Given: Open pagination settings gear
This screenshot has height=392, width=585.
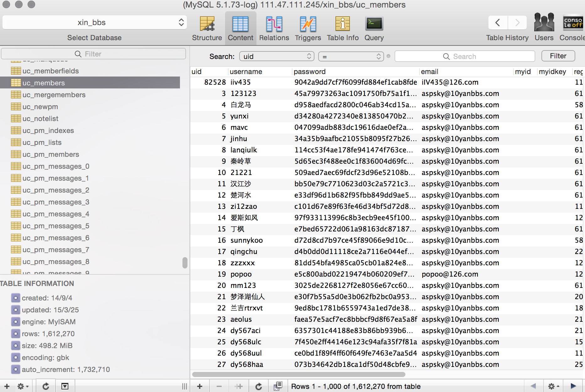Looking at the screenshot, I should tap(553, 386).
